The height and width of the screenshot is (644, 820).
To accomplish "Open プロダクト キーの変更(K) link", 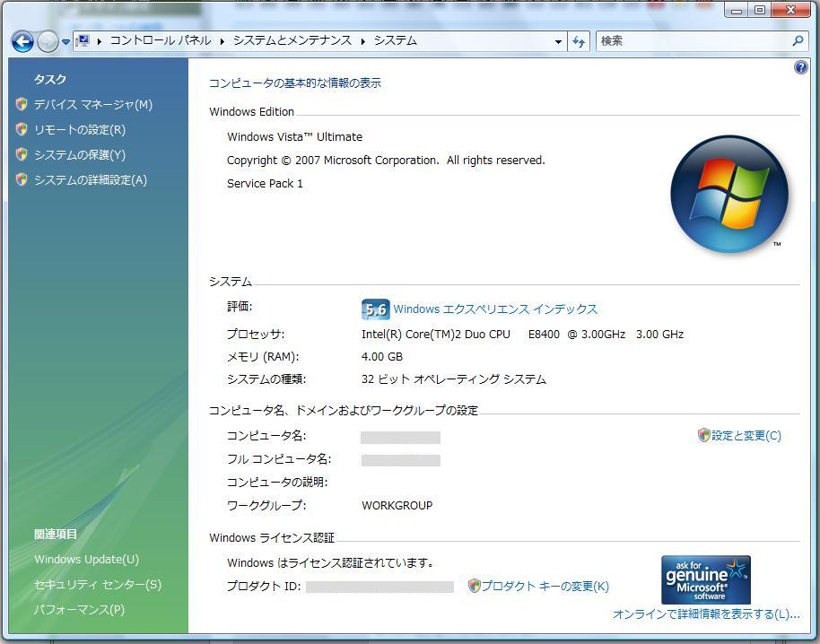I will (x=545, y=586).
